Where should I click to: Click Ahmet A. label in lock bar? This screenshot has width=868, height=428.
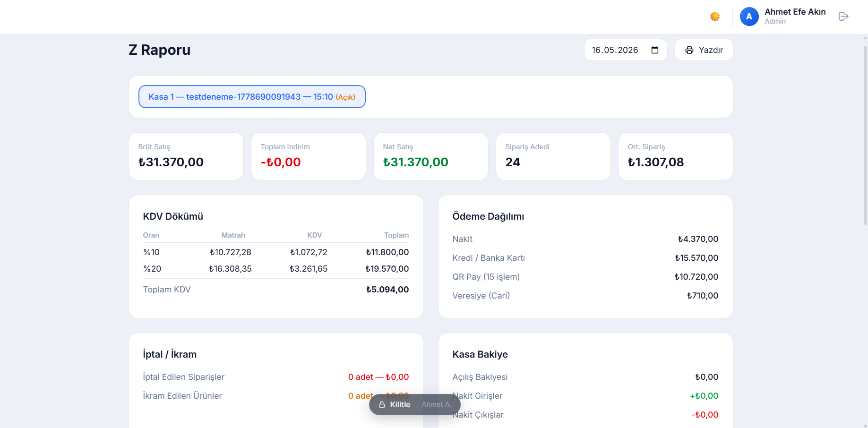tap(437, 405)
